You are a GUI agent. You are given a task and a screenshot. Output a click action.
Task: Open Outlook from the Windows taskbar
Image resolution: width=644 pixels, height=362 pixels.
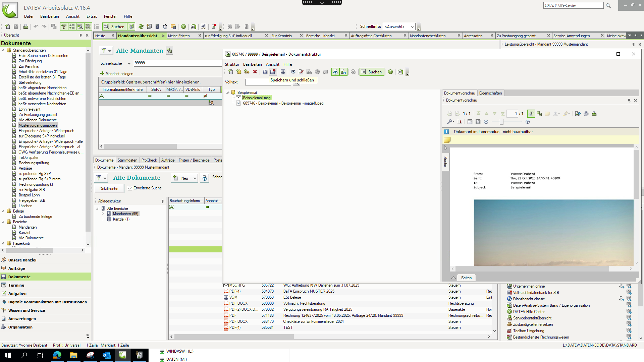click(107, 355)
